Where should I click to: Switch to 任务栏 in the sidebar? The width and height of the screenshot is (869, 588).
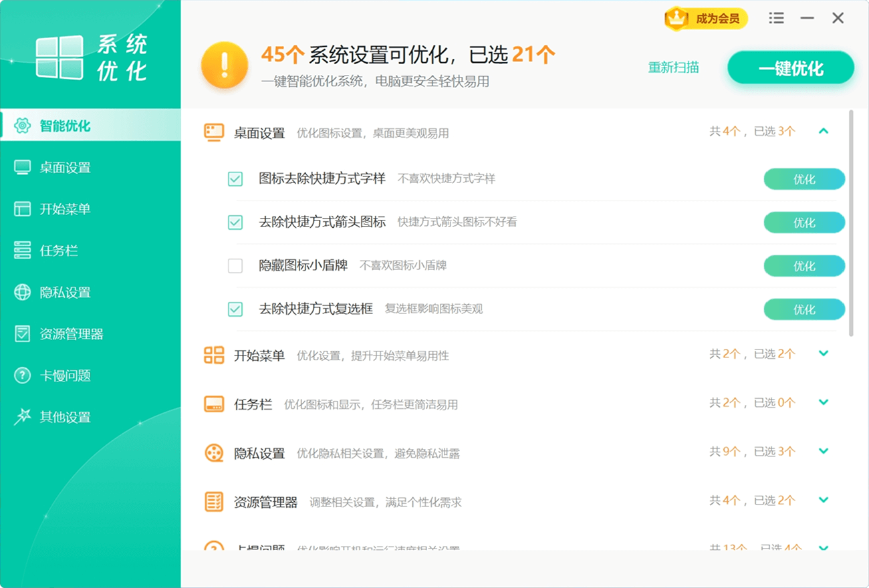coord(59,251)
